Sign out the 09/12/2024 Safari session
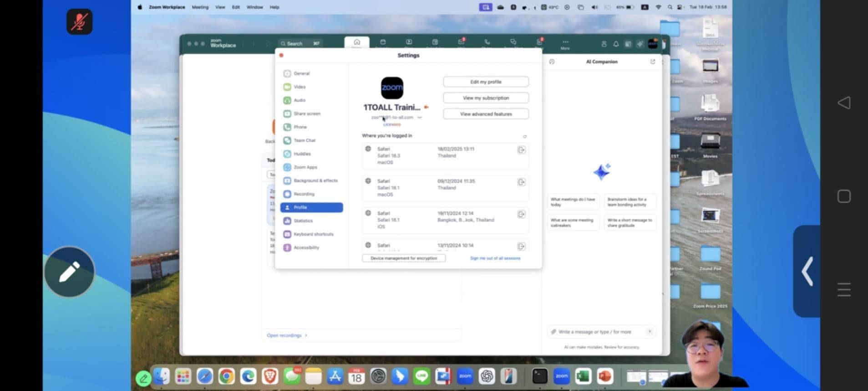Image resolution: width=868 pixels, height=391 pixels. (521, 182)
